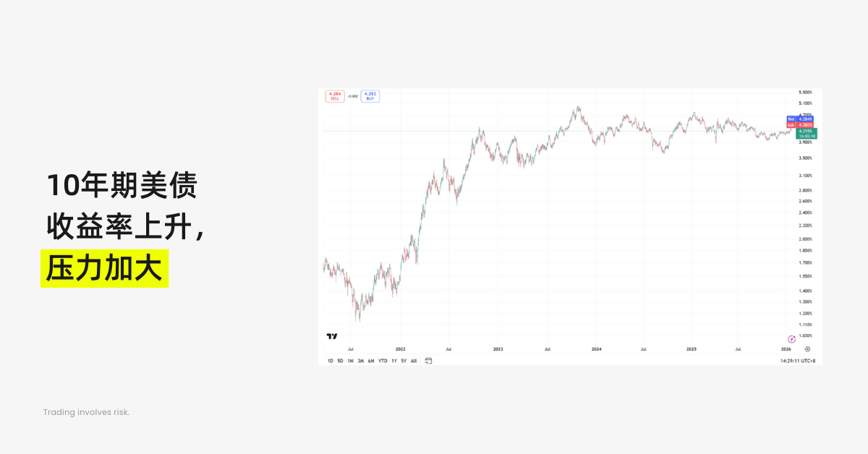The image size is (868, 454).
Task: Open the go-to-date calendar icon
Action: 428,360
